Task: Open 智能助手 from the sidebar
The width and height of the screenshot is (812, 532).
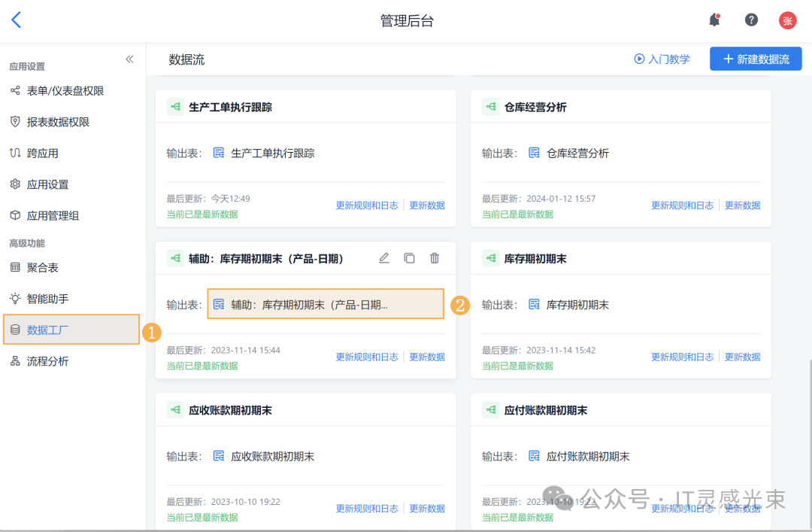Action: pos(47,299)
